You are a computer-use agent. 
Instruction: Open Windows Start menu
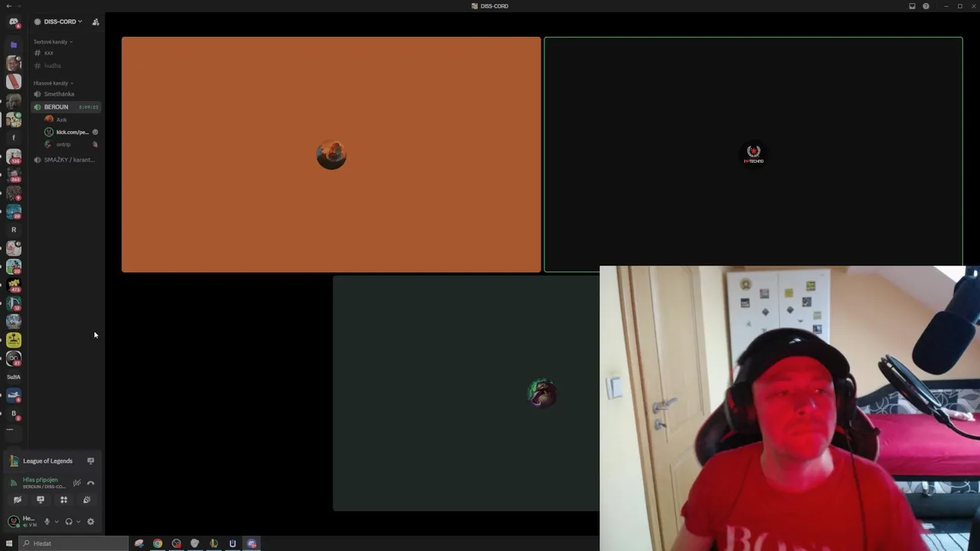(x=9, y=543)
